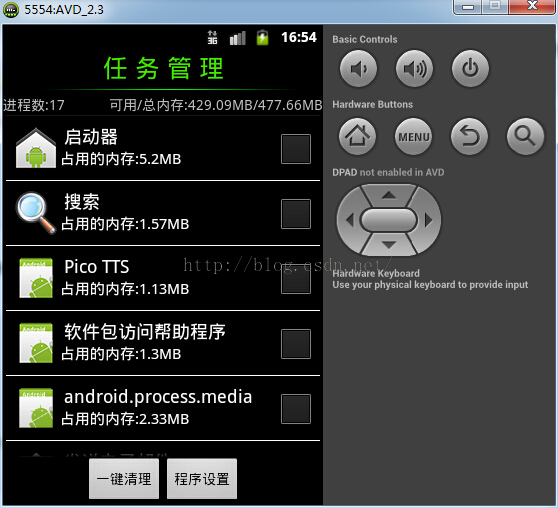This screenshot has height=508, width=558.
Task: Click the android.process.media app icon
Action: [36, 408]
